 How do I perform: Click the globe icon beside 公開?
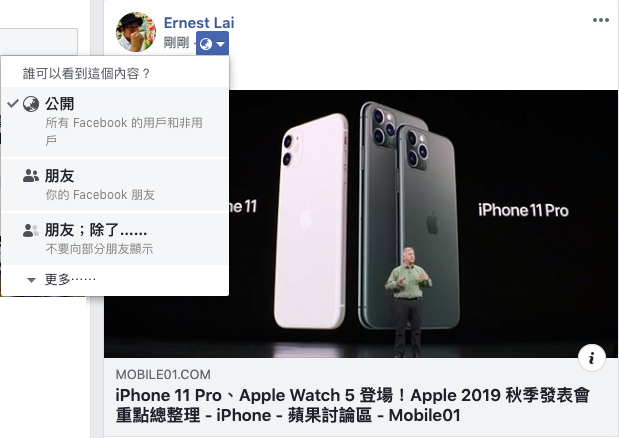point(31,104)
